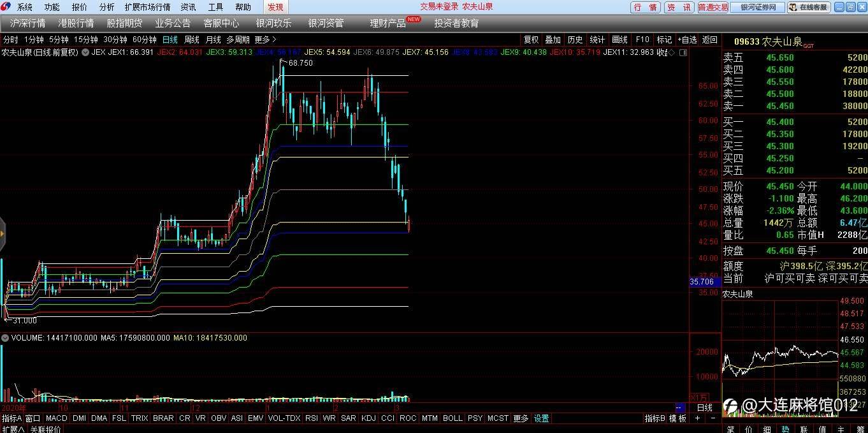Go to 股指期货 section

(124, 23)
